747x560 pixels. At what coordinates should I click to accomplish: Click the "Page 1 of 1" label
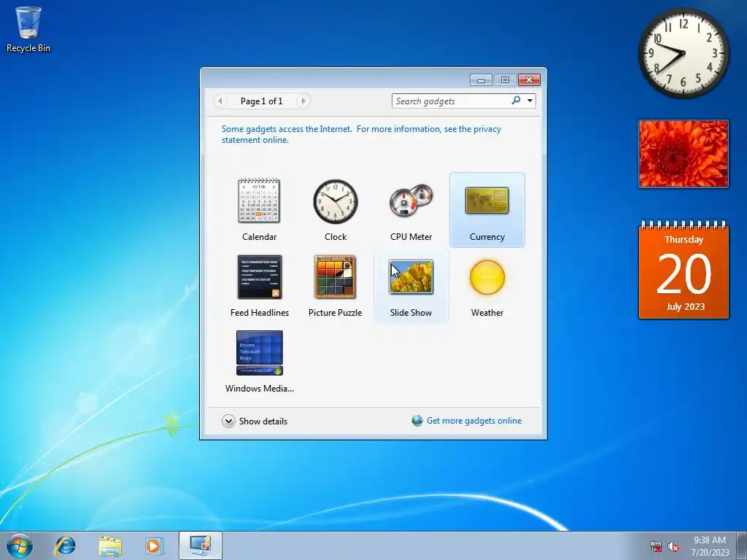(x=262, y=101)
